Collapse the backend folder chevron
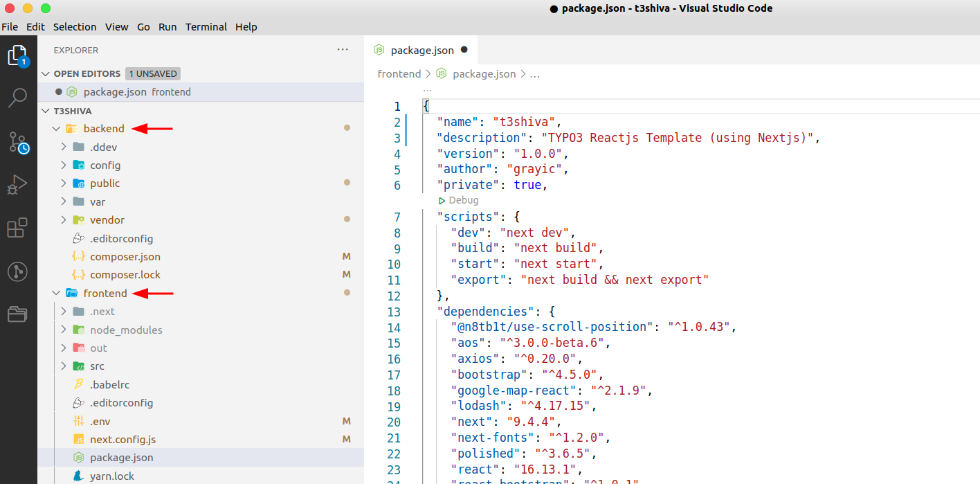Screen dimensions: 980x484 (57, 129)
